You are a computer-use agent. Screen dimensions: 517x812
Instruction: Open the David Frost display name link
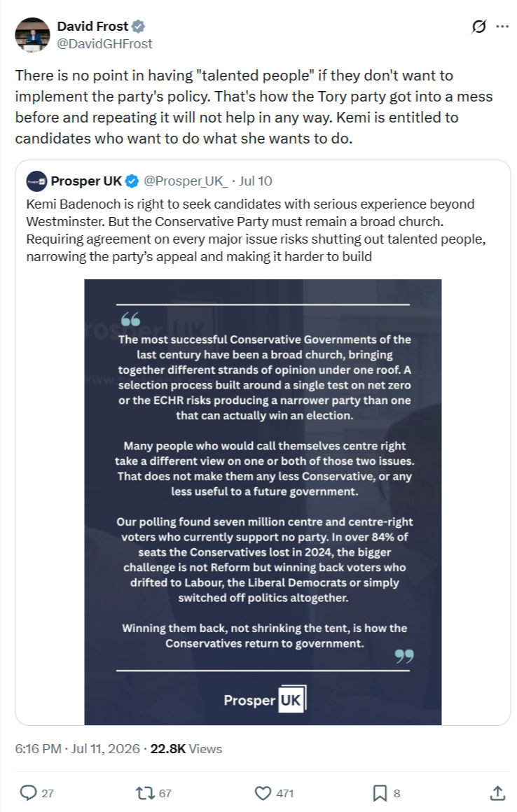tap(92, 26)
